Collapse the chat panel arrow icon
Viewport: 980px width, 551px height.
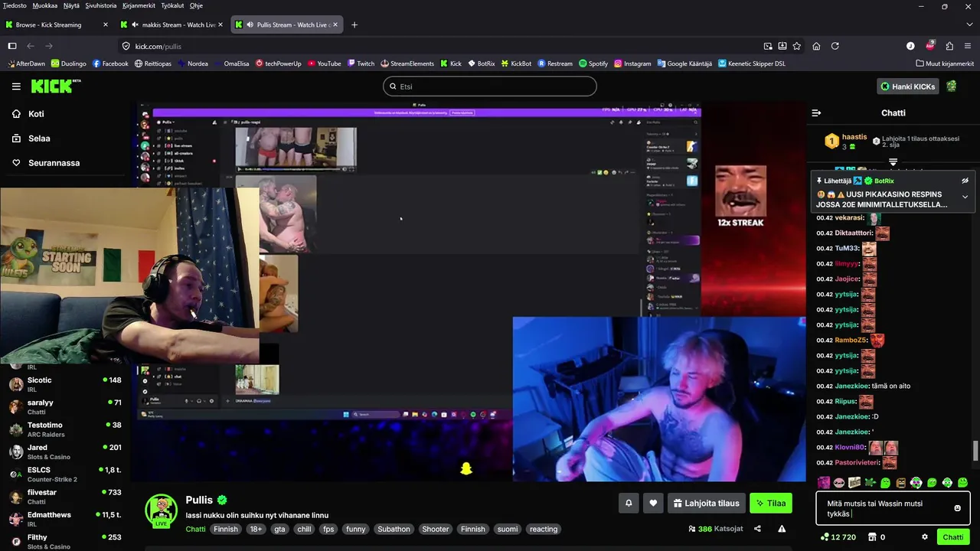[816, 112]
